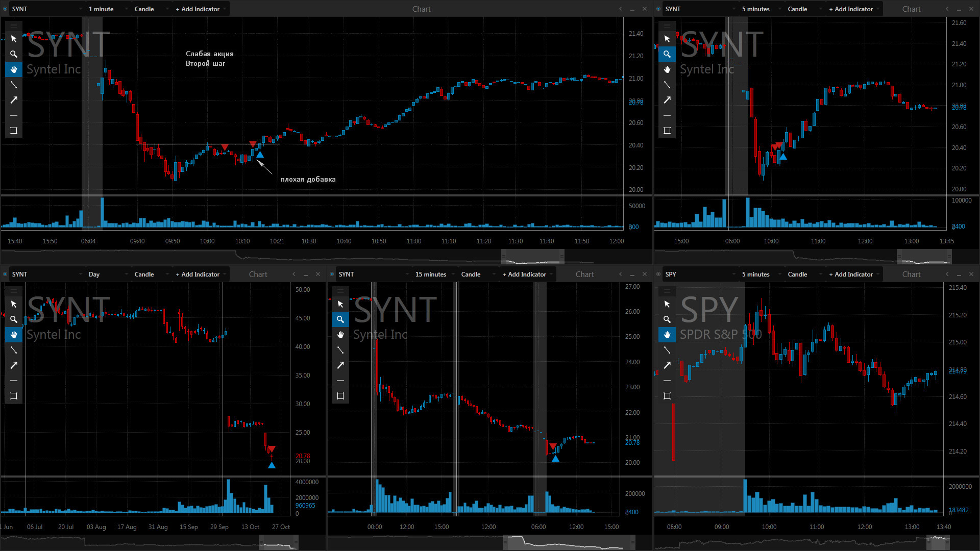
Task: Select zoom tool in SYNT 15 minutes chart
Action: pyautogui.click(x=340, y=319)
